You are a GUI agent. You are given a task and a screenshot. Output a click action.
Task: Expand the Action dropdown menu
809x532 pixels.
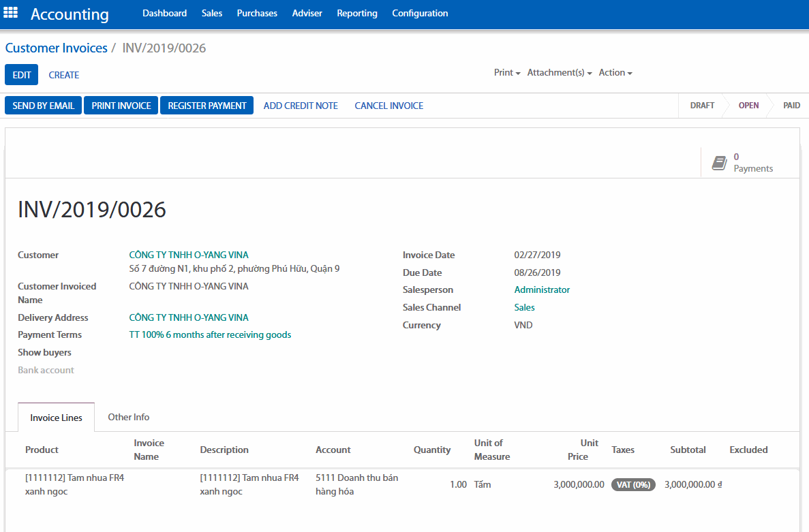[x=615, y=73]
